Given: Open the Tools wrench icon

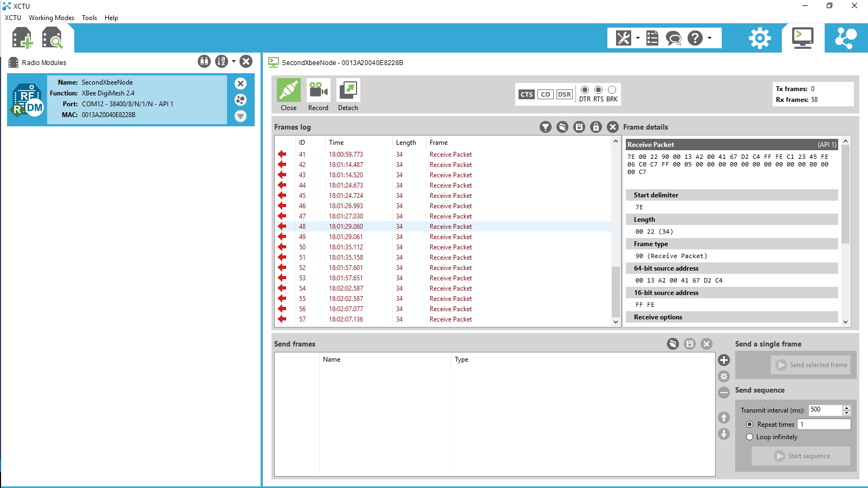Looking at the screenshot, I should pyautogui.click(x=624, y=38).
